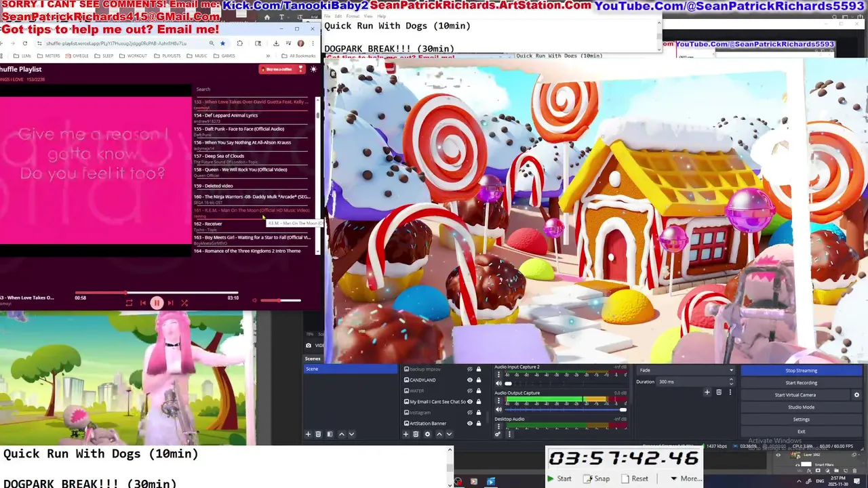The image size is (868, 488).
Task: Move source up arrow in Sources panel
Action: coord(439,434)
